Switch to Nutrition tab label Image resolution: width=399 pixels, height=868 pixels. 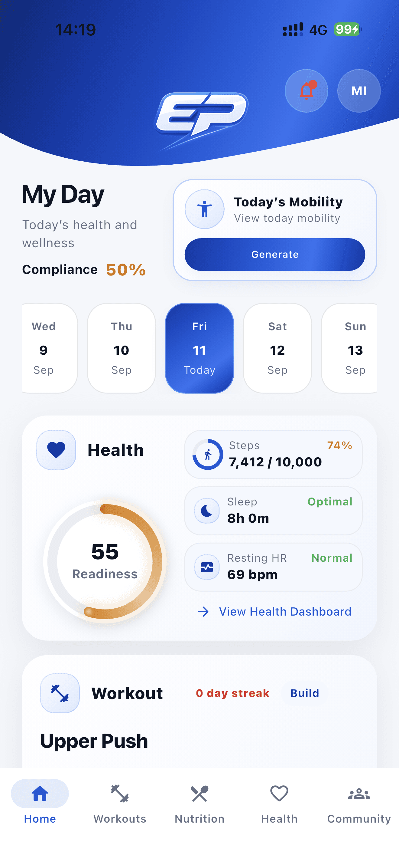point(199,819)
